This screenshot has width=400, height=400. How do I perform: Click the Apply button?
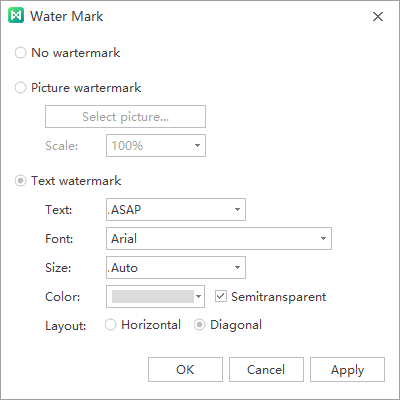point(347,370)
